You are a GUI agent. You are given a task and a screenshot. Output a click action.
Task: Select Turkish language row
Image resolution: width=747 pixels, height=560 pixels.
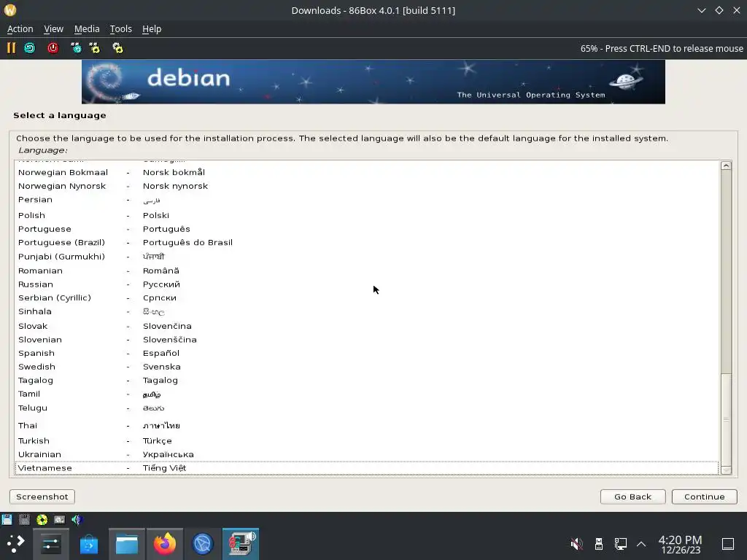click(x=366, y=441)
